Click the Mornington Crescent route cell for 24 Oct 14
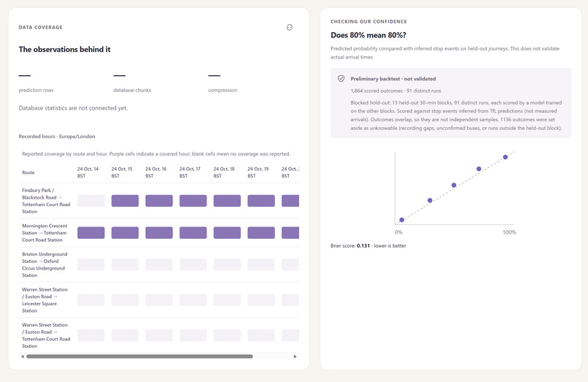 [90, 233]
